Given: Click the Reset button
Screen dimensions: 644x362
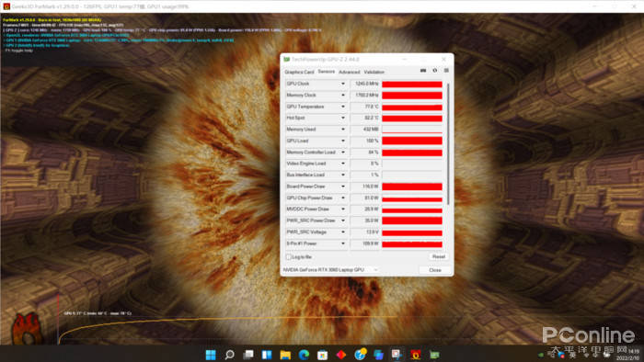Looking at the screenshot, I should pos(438,256).
